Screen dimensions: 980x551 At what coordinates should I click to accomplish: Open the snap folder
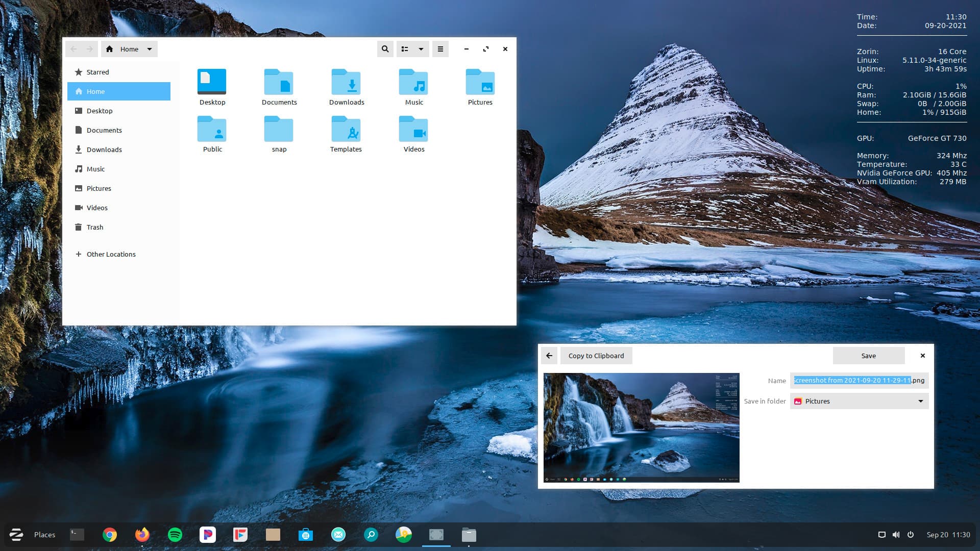(x=279, y=130)
